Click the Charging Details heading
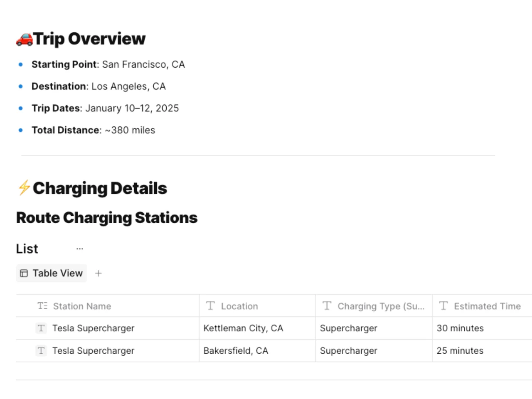532x399 pixels. click(100, 188)
